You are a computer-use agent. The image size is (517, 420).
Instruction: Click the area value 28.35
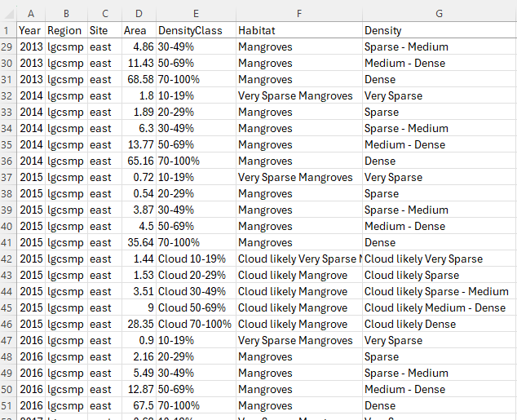click(x=139, y=324)
